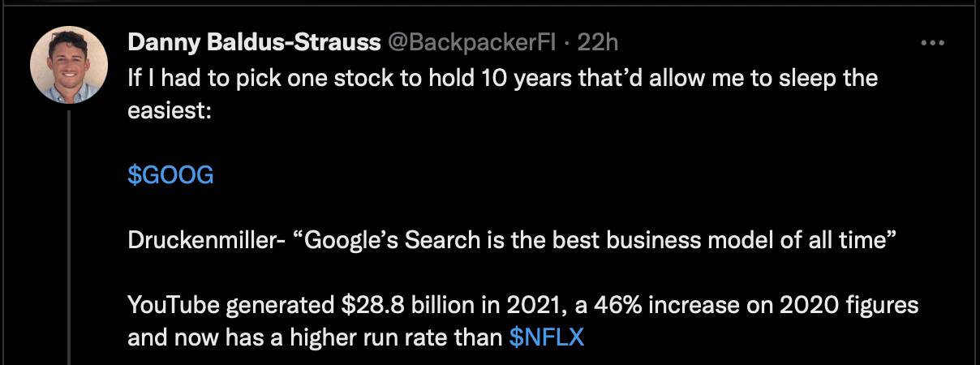Image resolution: width=980 pixels, height=365 pixels.
Task: Click the word "YouTube" in the tweet
Action: 173,307
